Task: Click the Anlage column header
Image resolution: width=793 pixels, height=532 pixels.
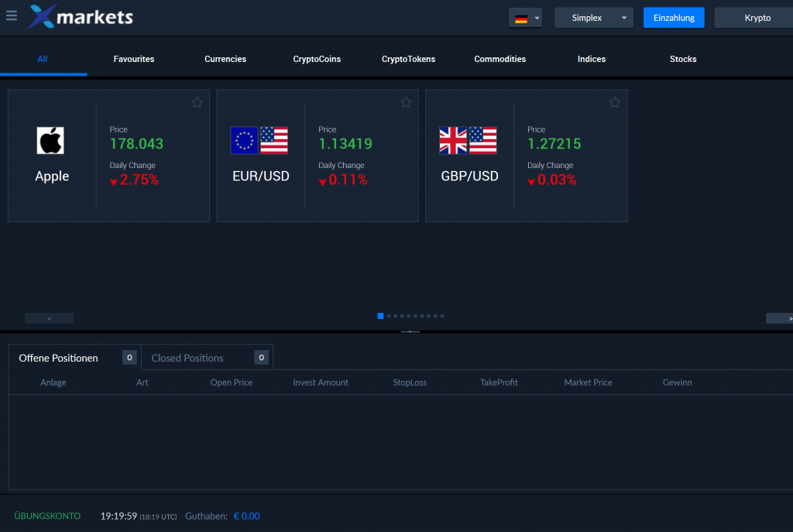Action: (x=53, y=383)
